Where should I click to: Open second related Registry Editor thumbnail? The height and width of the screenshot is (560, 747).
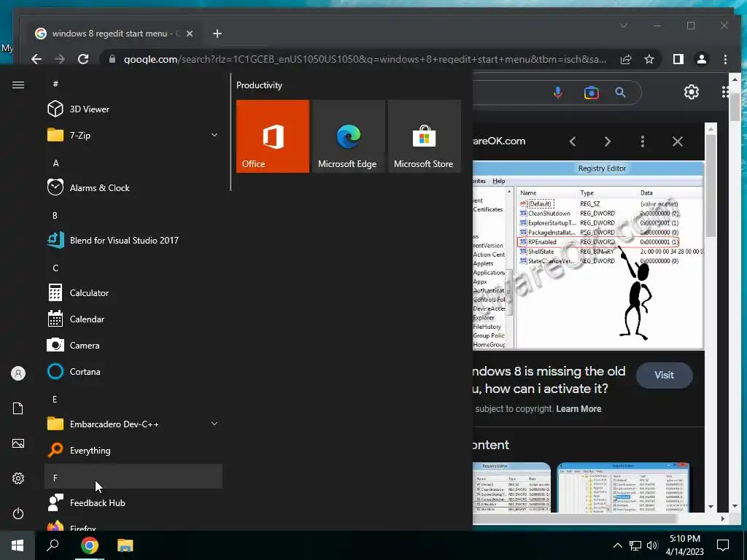point(623,488)
